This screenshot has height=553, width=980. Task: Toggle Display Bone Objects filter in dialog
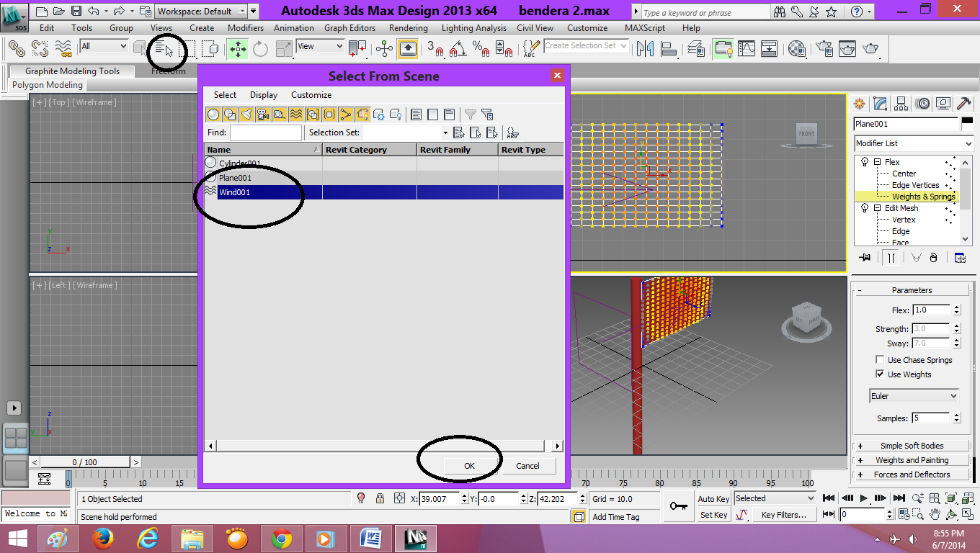346,114
